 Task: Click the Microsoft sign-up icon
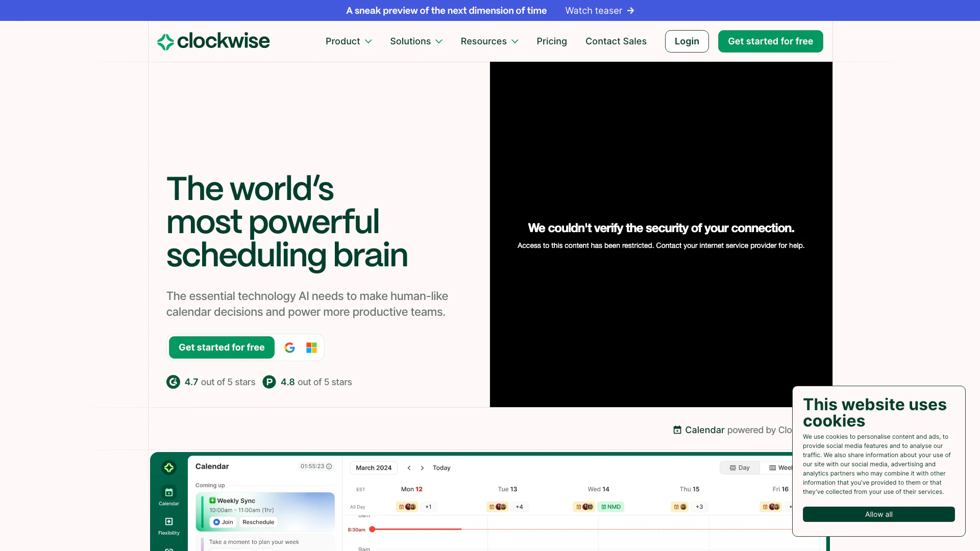coord(311,347)
